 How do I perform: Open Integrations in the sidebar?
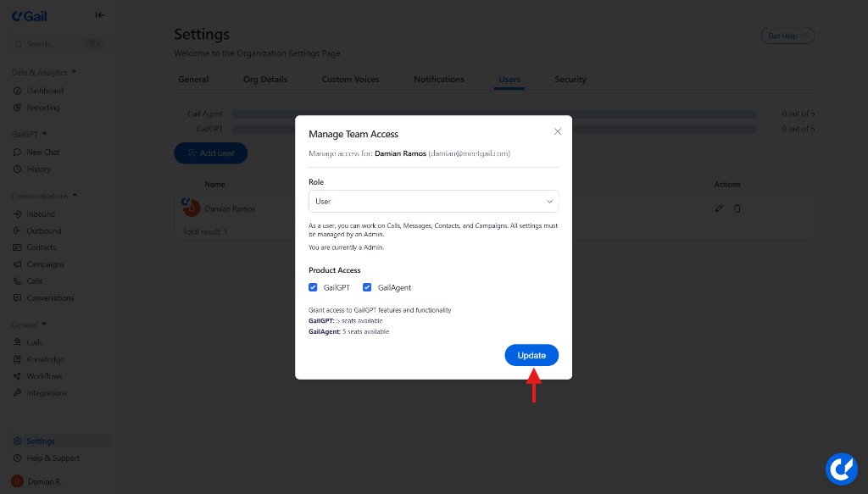[47, 393]
